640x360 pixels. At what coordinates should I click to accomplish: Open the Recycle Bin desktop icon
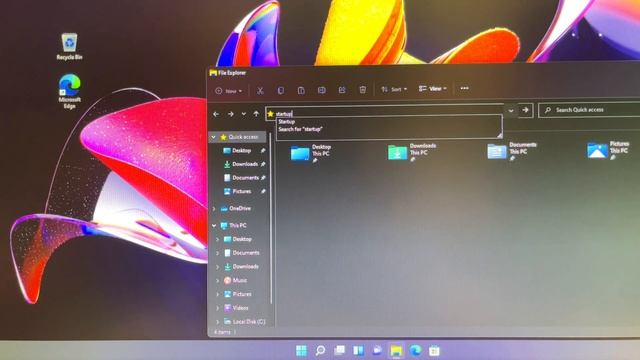[69, 47]
